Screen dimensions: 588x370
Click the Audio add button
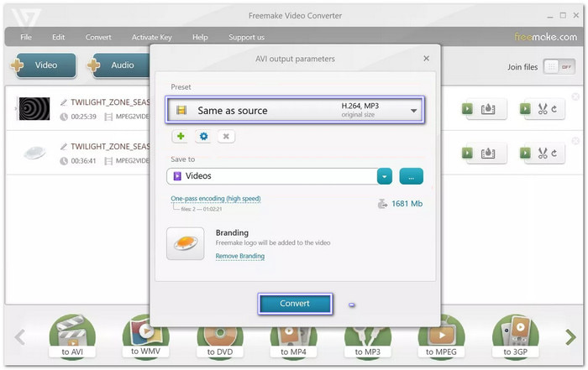[x=119, y=65]
